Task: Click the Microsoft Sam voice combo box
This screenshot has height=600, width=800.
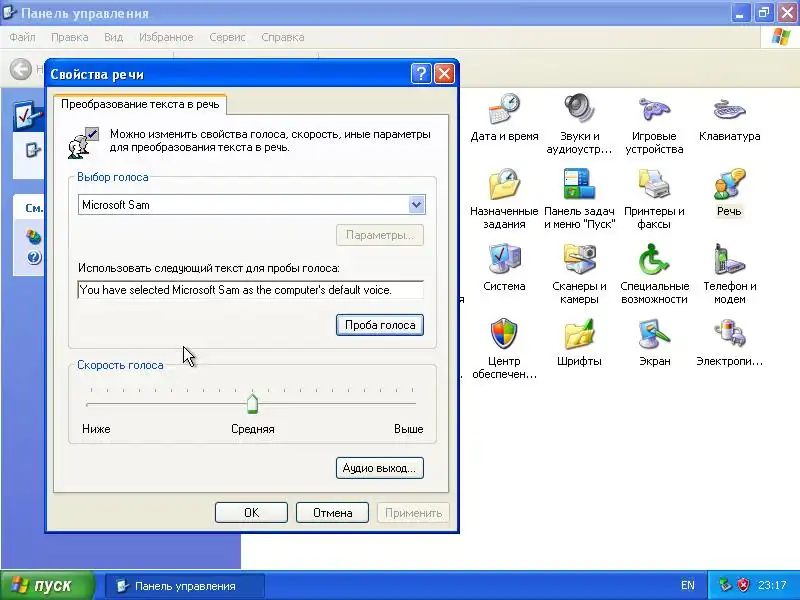Action: tap(252, 205)
